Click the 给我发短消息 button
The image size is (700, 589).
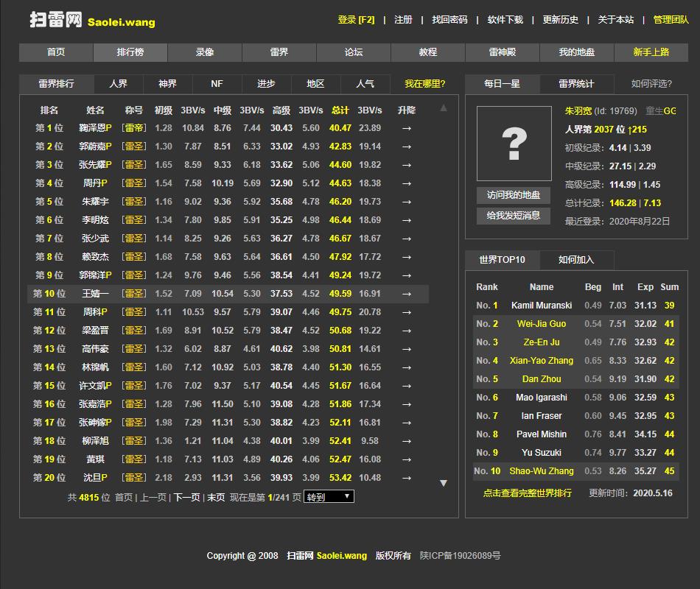pyautogui.click(x=514, y=216)
